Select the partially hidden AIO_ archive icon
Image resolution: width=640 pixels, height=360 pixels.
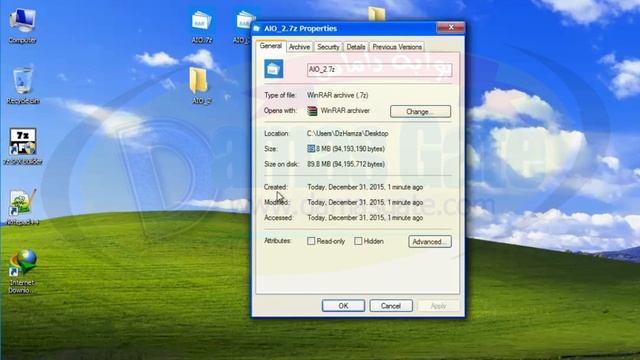(244, 27)
